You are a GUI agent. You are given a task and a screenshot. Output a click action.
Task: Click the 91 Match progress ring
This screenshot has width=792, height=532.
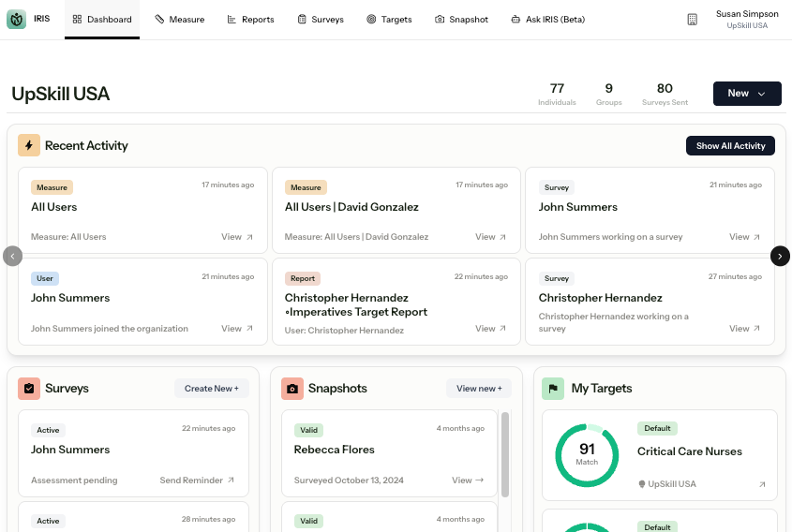(x=587, y=455)
